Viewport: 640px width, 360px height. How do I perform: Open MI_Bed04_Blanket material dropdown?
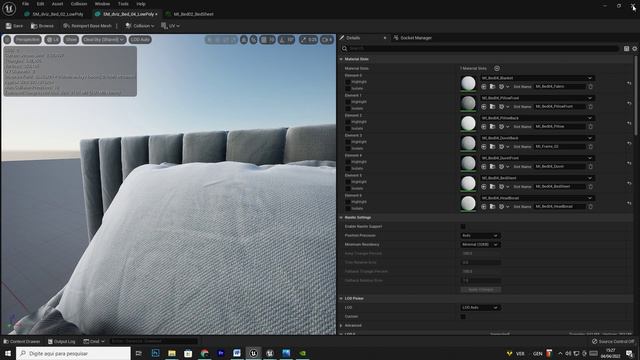[537, 78]
